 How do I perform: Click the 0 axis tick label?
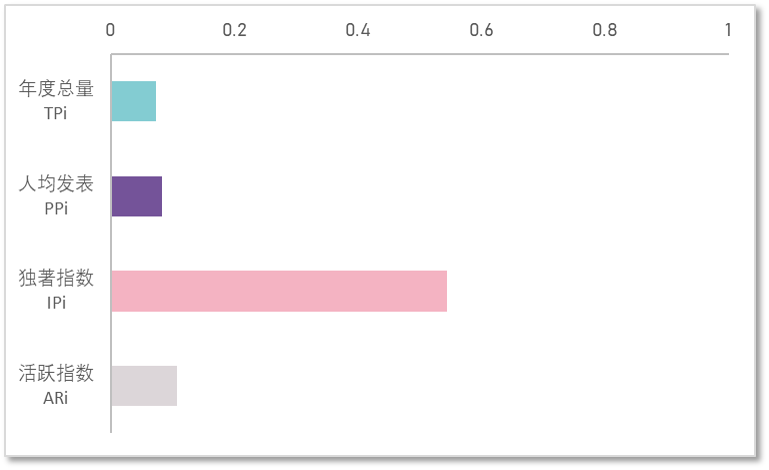110,30
